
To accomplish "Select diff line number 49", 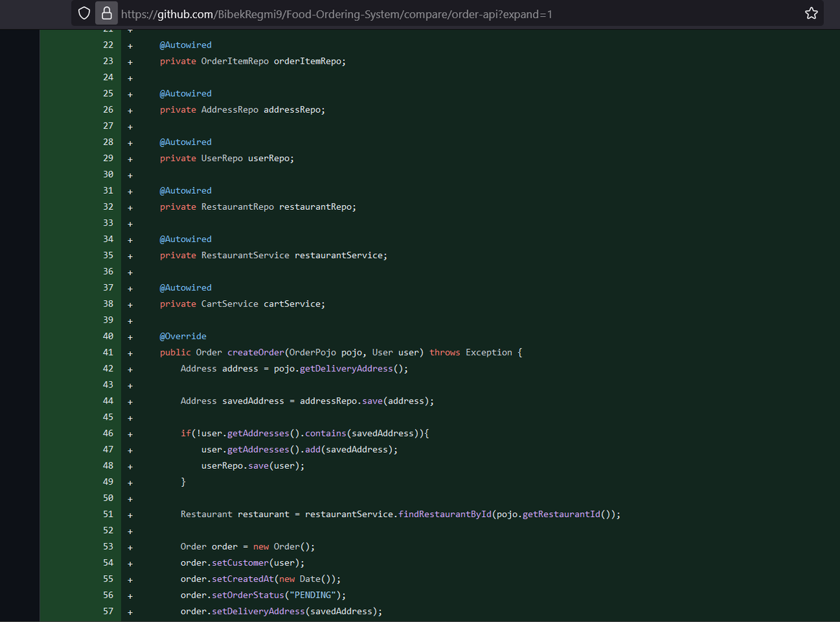I will tap(108, 481).
